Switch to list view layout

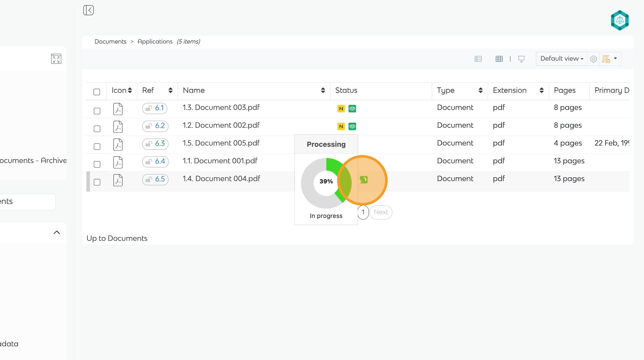pos(478,59)
